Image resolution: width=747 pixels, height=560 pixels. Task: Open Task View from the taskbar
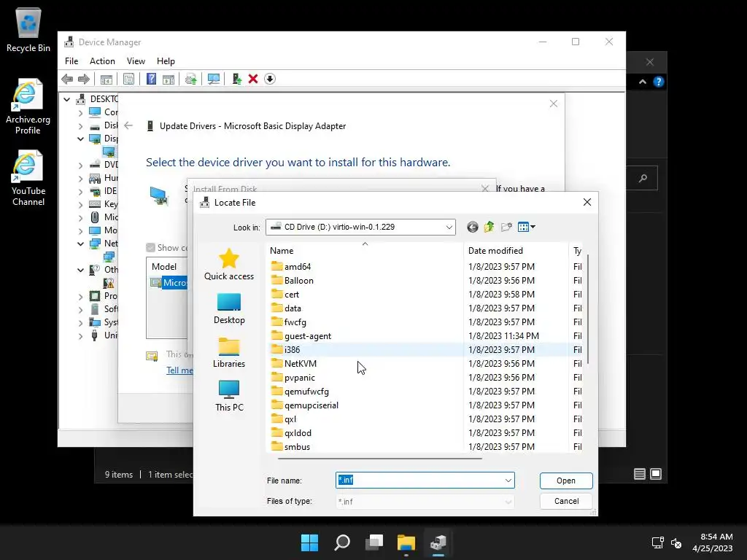[x=374, y=542]
